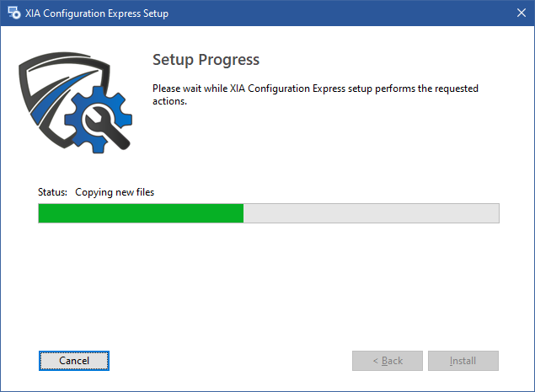Click the 'XIA Configuration Express Setup' window title text
535x392 pixels.
(97, 13)
